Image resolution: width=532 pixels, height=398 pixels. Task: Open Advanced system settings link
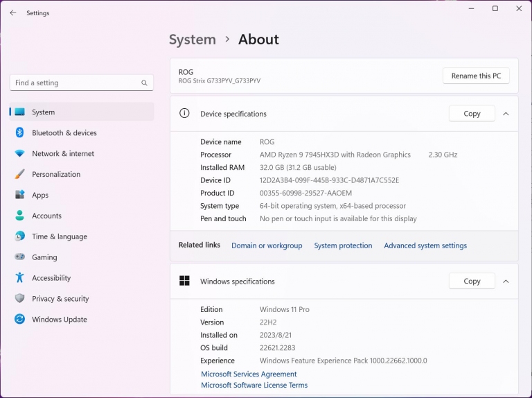pos(425,245)
